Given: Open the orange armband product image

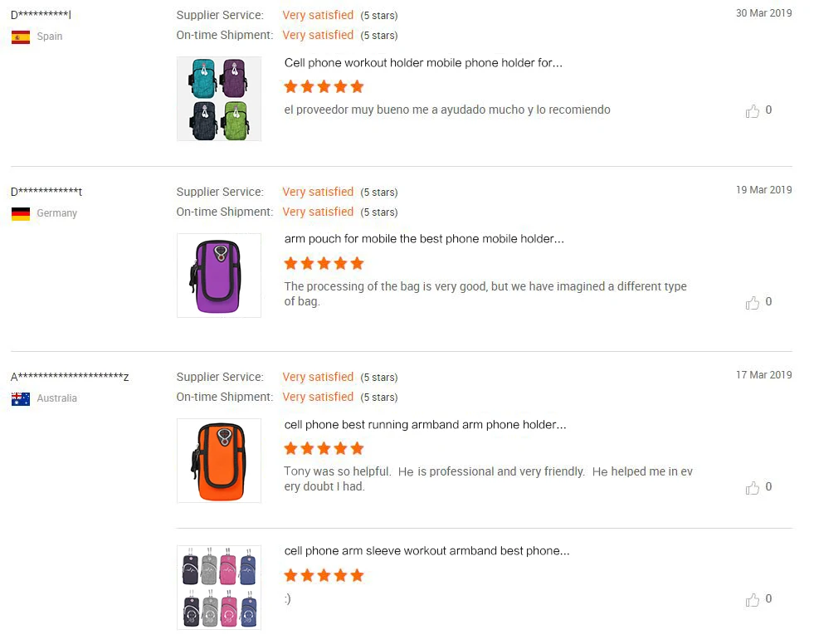Looking at the screenshot, I should coord(219,461).
